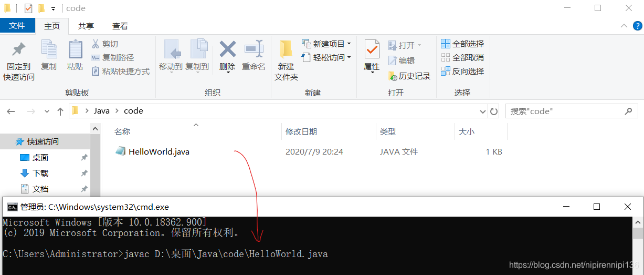
Task: Minimize the cmd window
Action: (566, 207)
